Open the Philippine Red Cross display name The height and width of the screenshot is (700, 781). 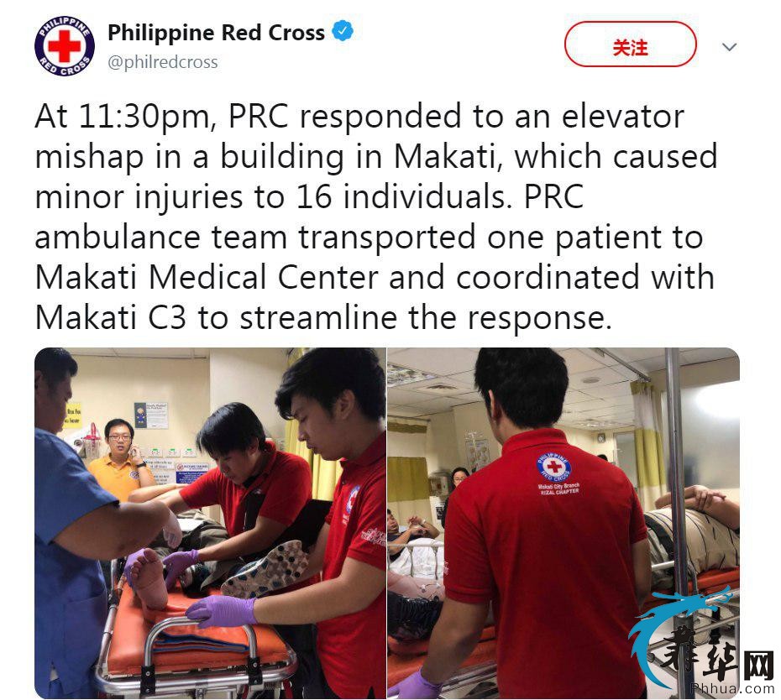coord(216,33)
